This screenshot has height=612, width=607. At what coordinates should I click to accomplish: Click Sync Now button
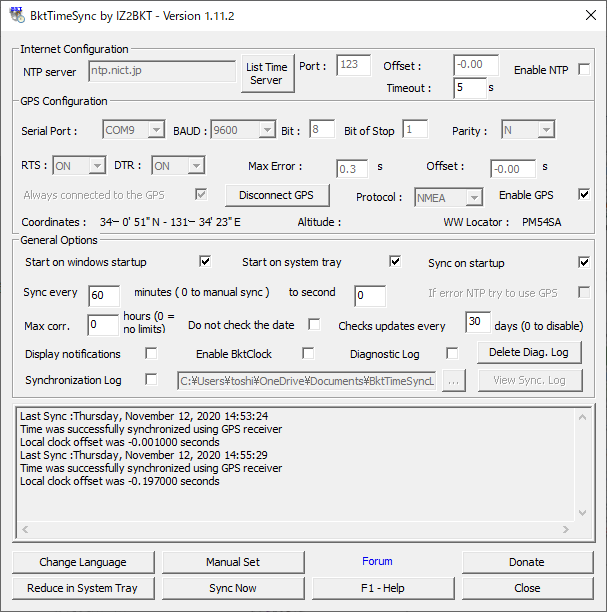click(233, 588)
